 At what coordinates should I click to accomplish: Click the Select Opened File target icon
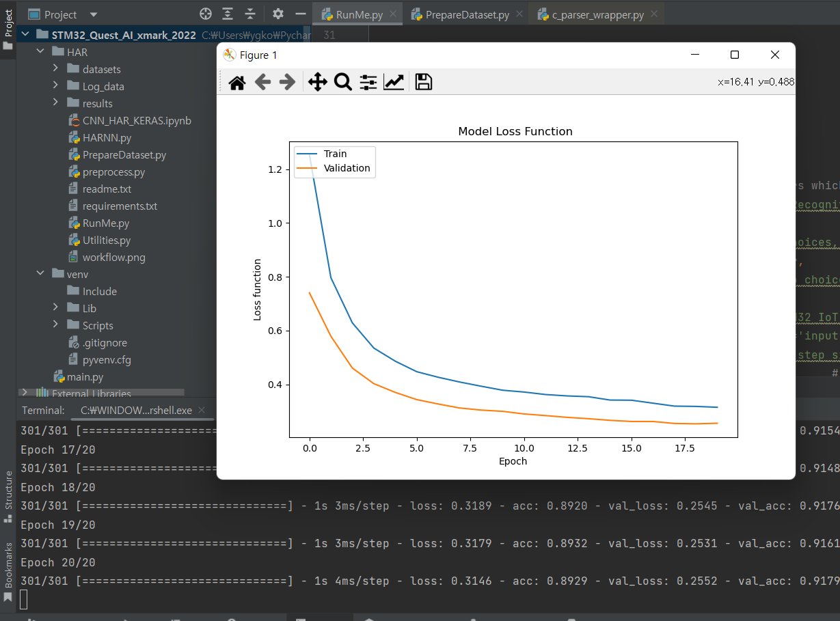(205, 14)
